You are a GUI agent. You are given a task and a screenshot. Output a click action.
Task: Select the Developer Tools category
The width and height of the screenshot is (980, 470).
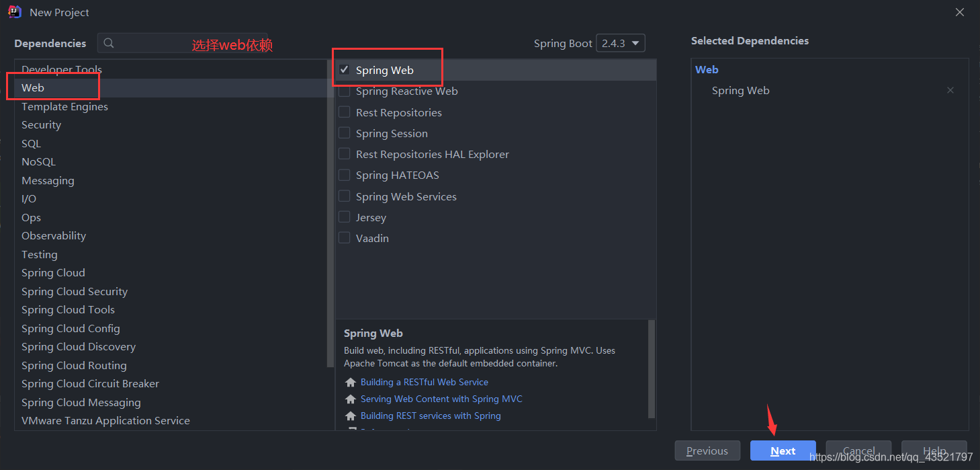coord(171,69)
